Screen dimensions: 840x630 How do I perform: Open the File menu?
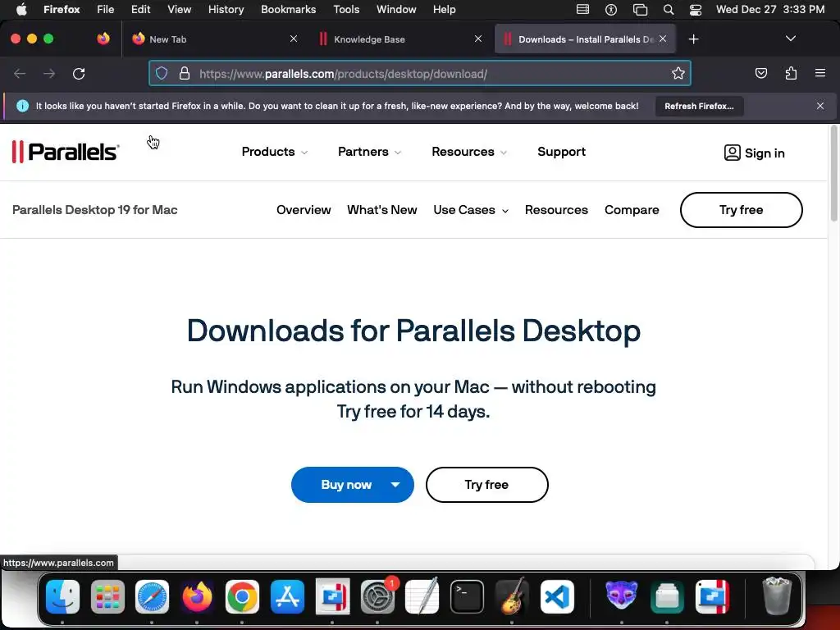[105, 9]
